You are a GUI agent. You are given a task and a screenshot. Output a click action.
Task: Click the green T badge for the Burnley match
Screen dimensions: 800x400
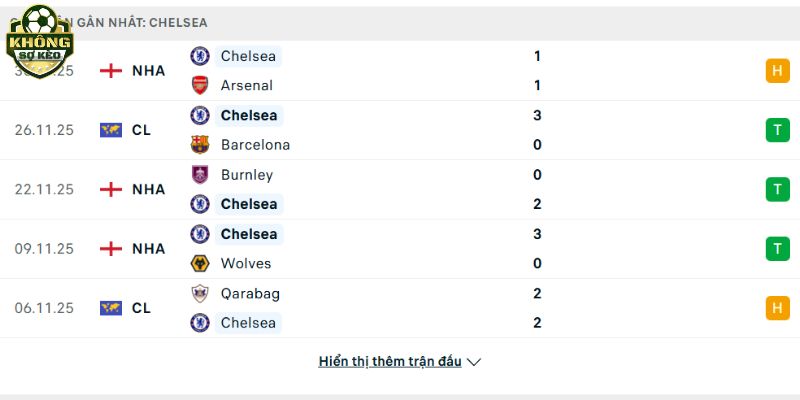(777, 189)
